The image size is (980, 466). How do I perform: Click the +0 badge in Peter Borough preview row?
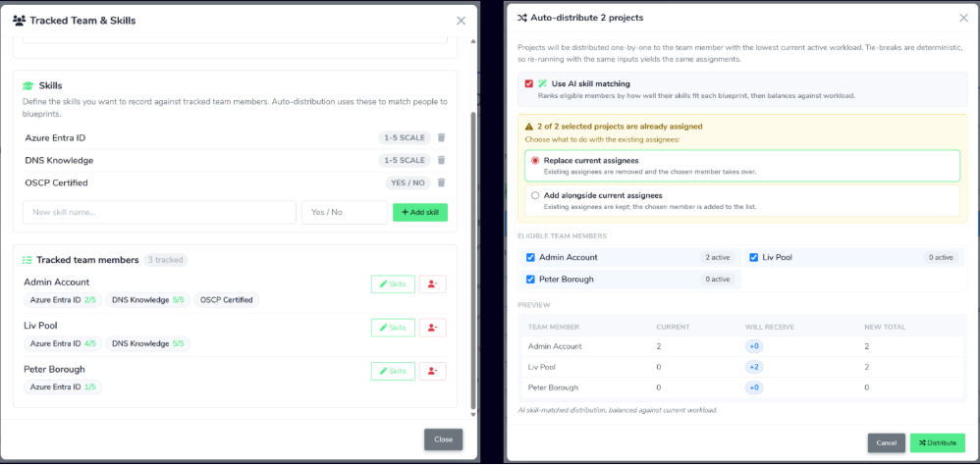coord(754,388)
